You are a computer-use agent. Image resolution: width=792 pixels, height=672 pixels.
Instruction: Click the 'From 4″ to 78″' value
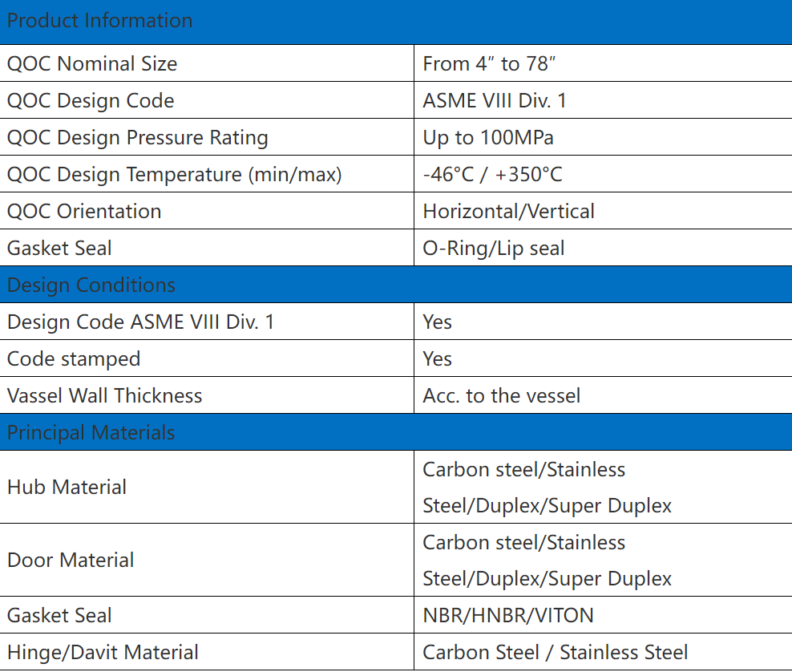pos(489,63)
